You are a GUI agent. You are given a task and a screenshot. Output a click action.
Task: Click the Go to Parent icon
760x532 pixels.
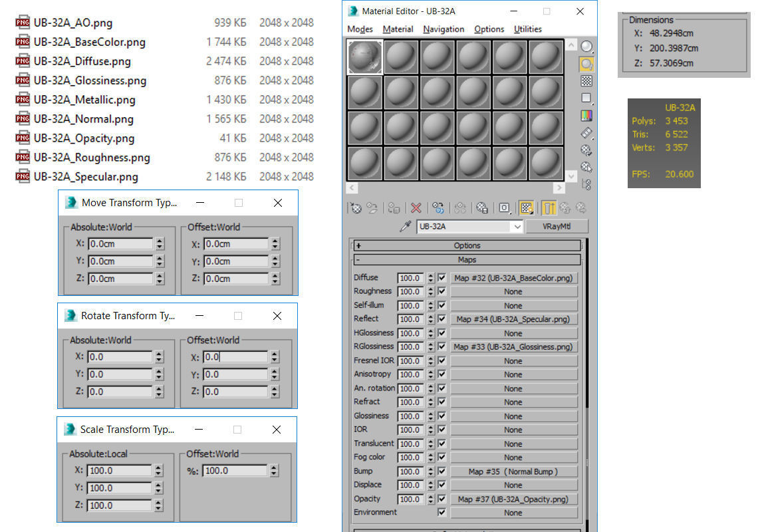point(565,208)
